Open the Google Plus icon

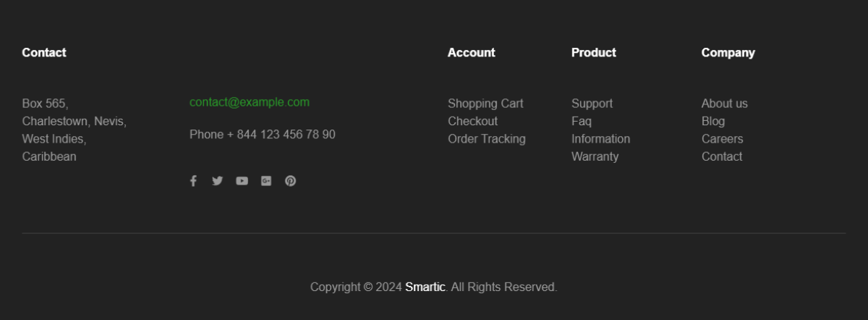(x=266, y=181)
